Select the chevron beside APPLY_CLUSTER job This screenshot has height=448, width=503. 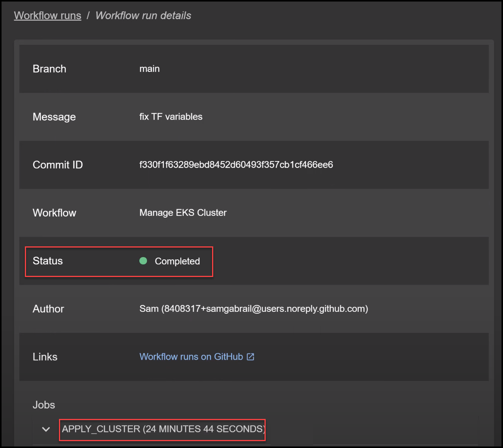46,429
